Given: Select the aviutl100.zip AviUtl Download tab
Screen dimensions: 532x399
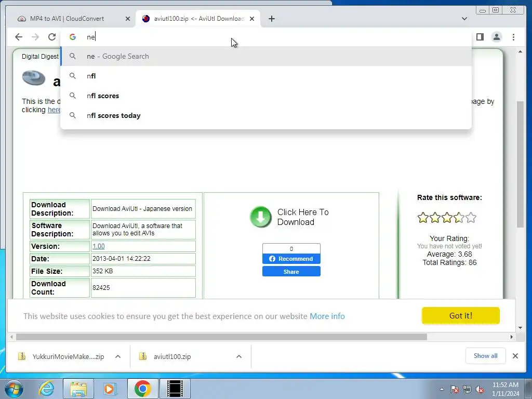Looking at the screenshot, I should 198,19.
